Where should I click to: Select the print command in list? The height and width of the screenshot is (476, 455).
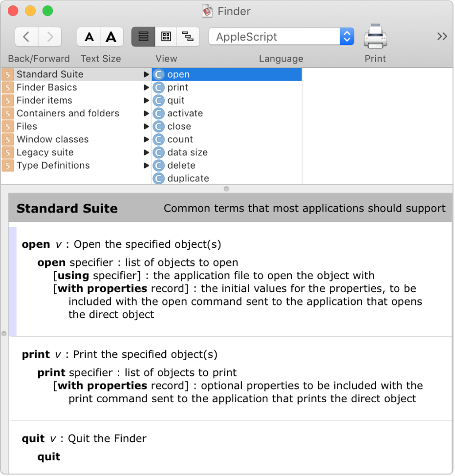tap(227, 87)
